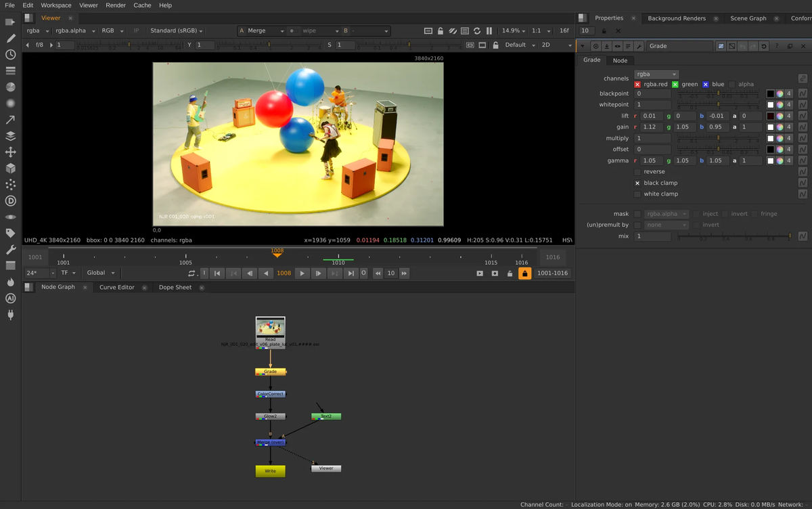Open the ToolSets menu (wrench icon)
This screenshot has height=509, width=812.
pos(10,250)
